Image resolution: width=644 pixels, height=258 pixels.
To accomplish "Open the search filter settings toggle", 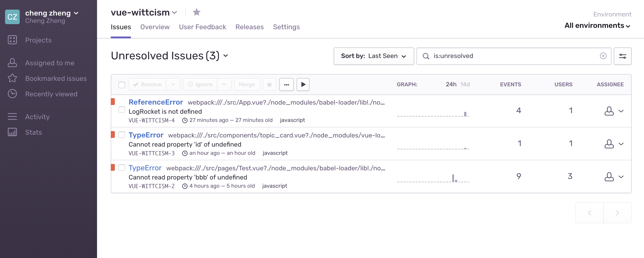I will [622, 56].
